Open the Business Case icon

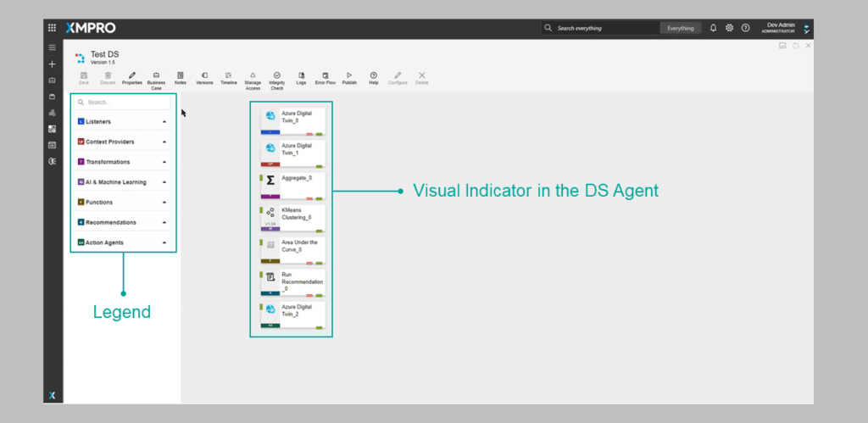click(156, 76)
